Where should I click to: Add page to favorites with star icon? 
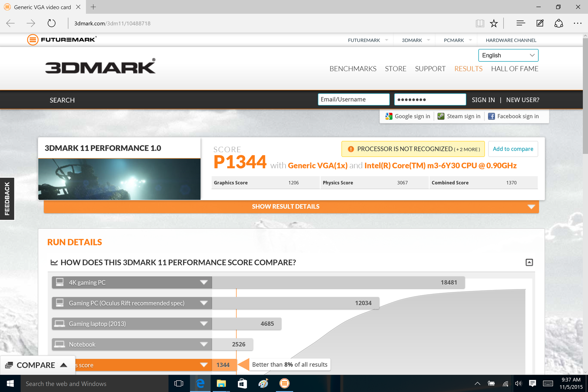coord(494,24)
